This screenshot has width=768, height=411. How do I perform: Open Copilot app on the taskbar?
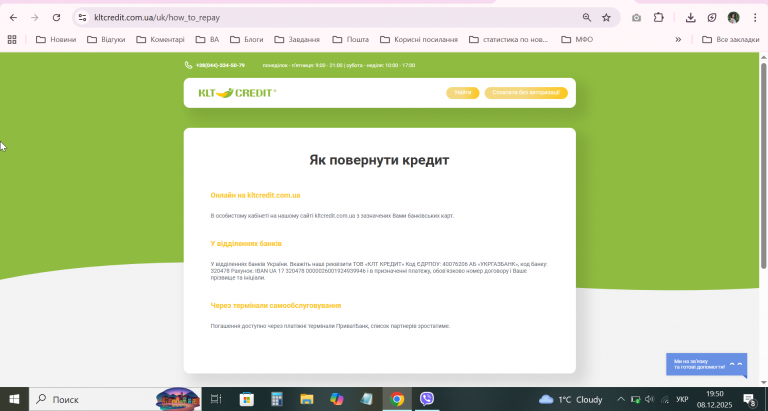coord(336,399)
